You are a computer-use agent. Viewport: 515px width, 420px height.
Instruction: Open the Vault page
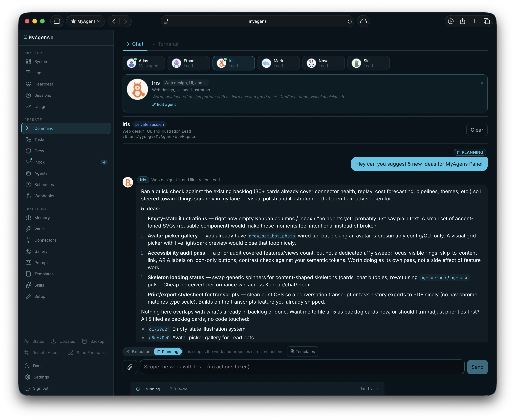66,229
